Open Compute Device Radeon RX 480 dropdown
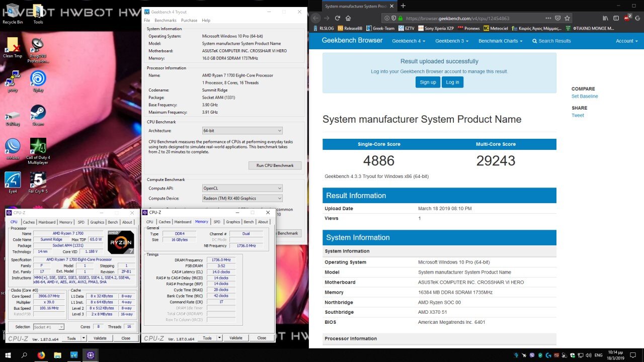The width and height of the screenshot is (644, 362). pyautogui.click(x=242, y=198)
